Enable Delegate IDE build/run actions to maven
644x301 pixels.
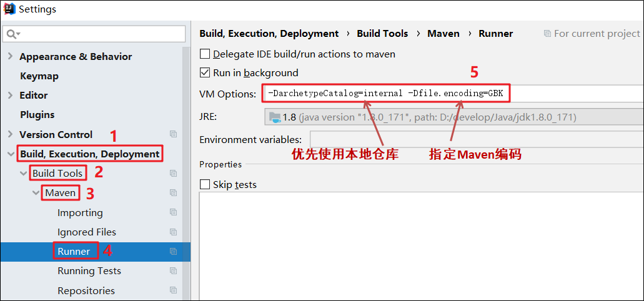pos(205,54)
